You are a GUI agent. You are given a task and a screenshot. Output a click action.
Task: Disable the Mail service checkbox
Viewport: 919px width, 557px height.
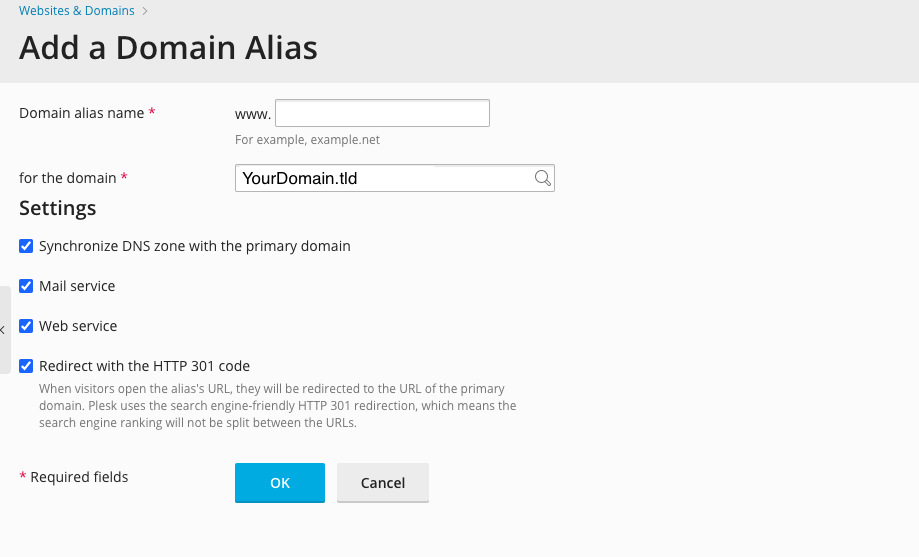tap(26, 286)
